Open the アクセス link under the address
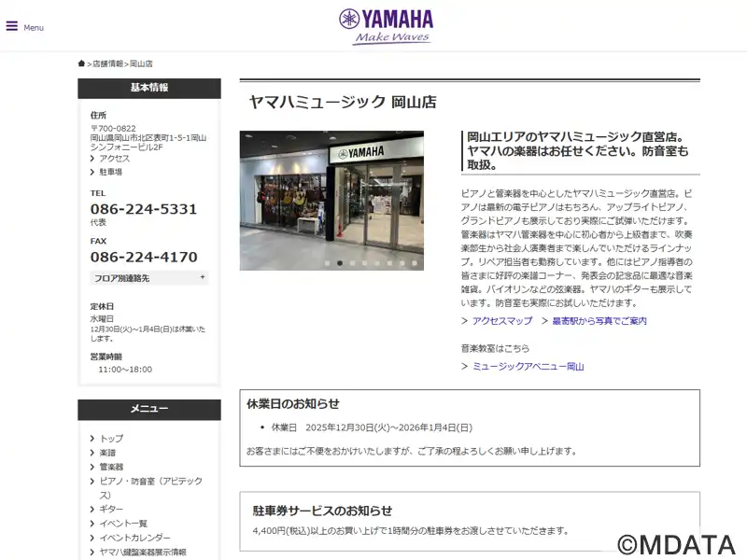Image resolution: width=747 pixels, height=560 pixels. [114, 159]
